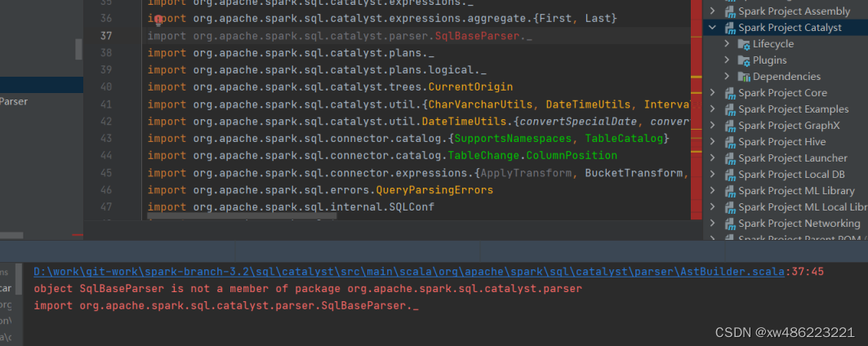Click CharVarcharUtils on line 41
Screen dimensions: 868x346
[x=480, y=104]
